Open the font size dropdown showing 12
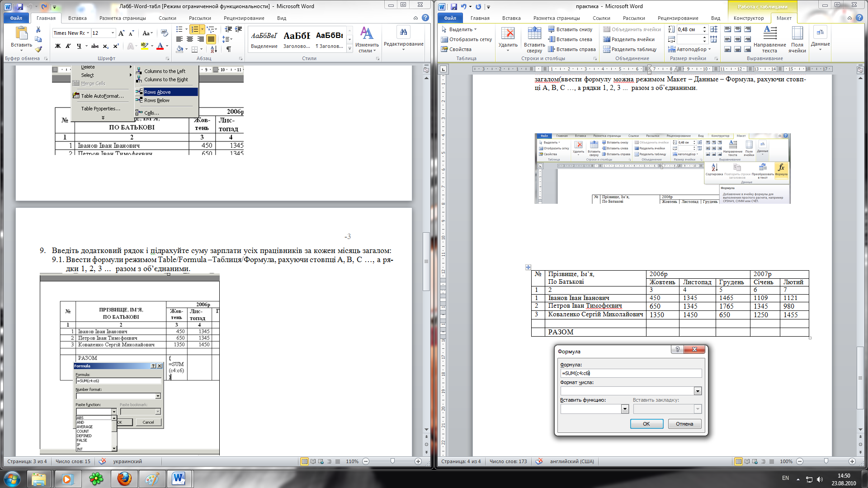Image resolution: width=868 pixels, height=488 pixels. (x=113, y=33)
